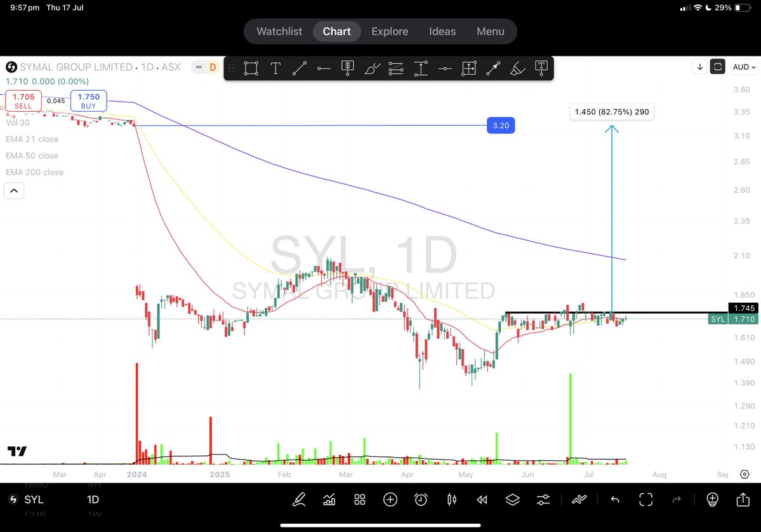The width and height of the screenshot is (761, 532).
Task: Open the Indicators menu
Action: (329, 499)
